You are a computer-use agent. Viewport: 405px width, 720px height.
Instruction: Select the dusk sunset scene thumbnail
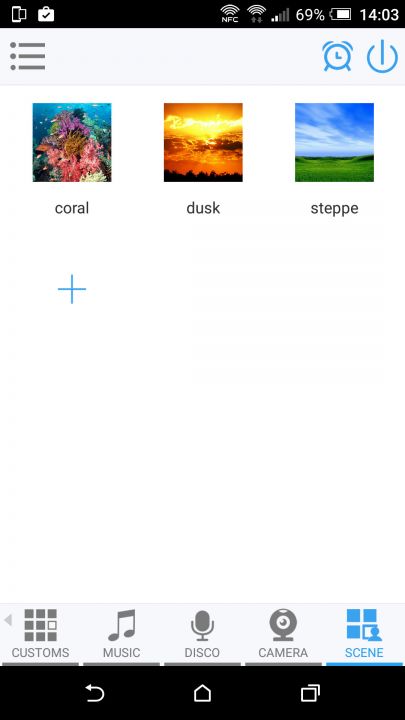[203, 142]
